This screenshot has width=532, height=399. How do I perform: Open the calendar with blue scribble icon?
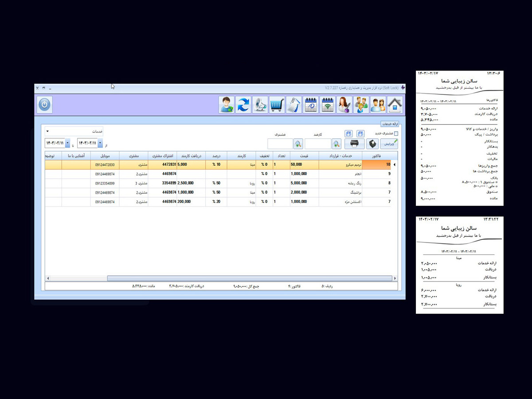pyautogui.click(x=311, y=105)
